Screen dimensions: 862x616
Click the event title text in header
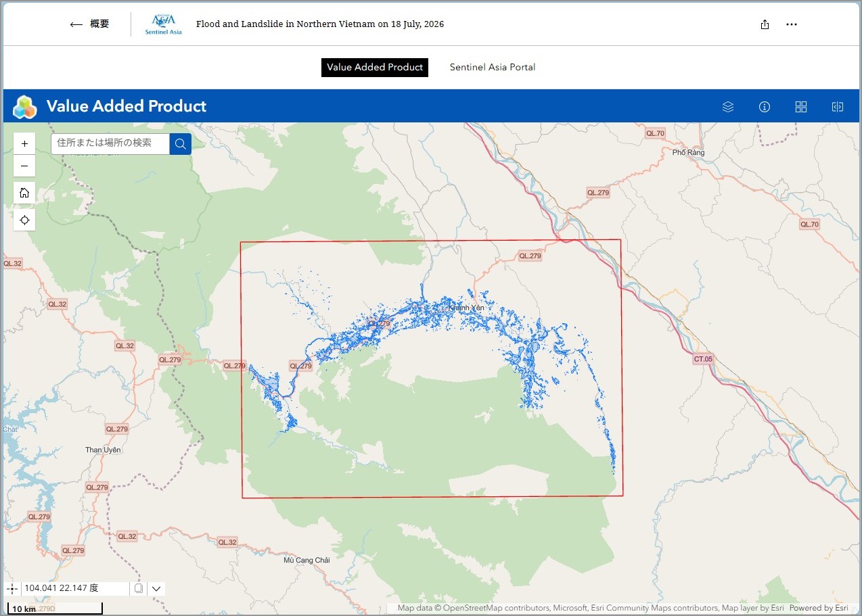(x=320, y=24)
